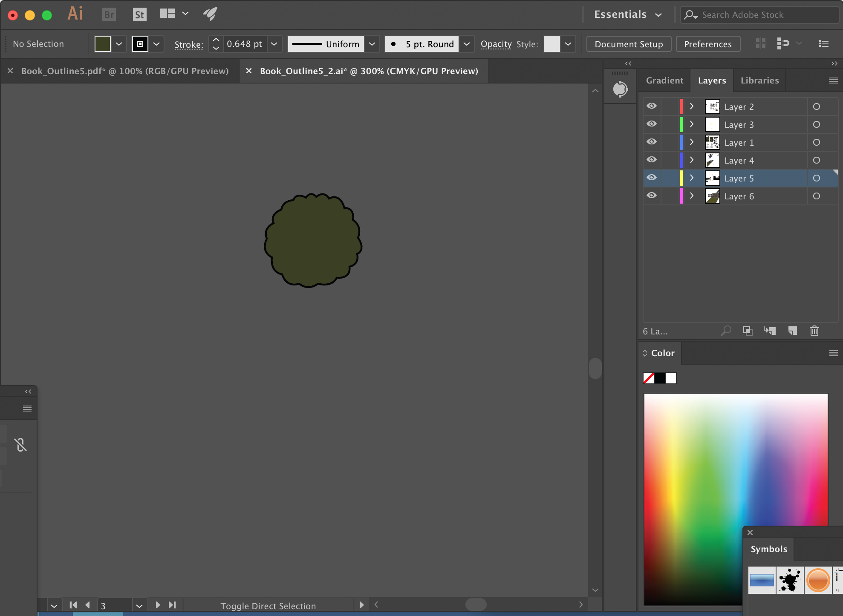Expand Layer 5 contents
The height and width of the screenshot is (616, 843).
692,178
